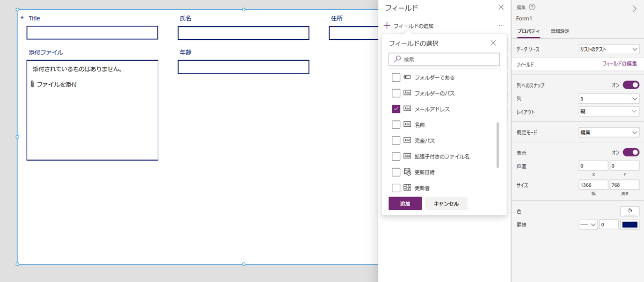Click ファイルを添付 link

pos(57,84)
